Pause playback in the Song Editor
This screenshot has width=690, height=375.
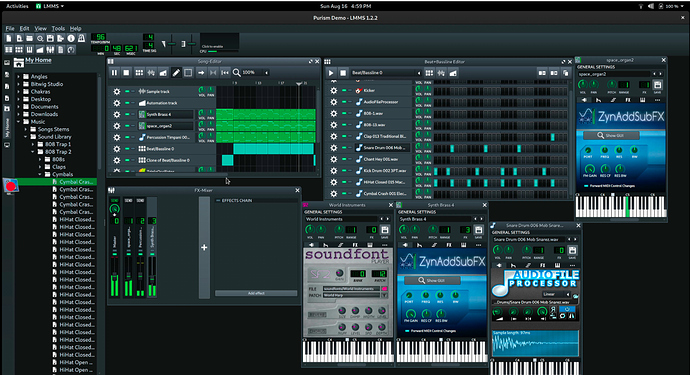pos(114,73)
